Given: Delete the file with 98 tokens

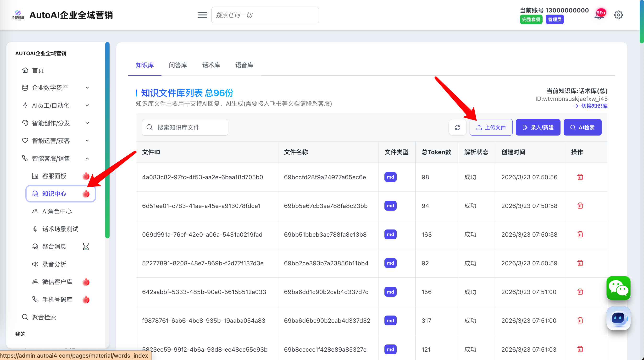Looking at the screenshot, I should coord(580,177).
